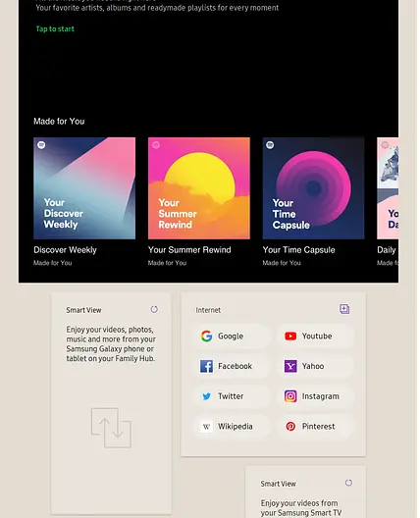Click the purple Yahoo Y icon

point(290,366)
